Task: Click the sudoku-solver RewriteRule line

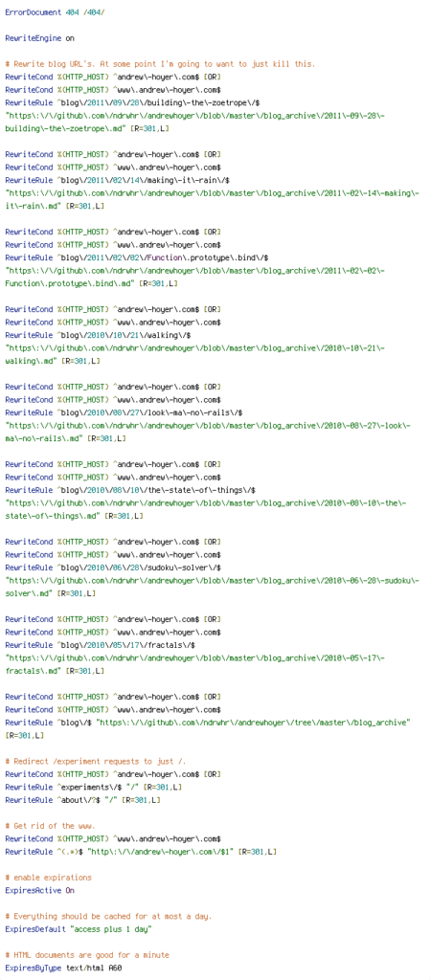Action: click(113, 568)
